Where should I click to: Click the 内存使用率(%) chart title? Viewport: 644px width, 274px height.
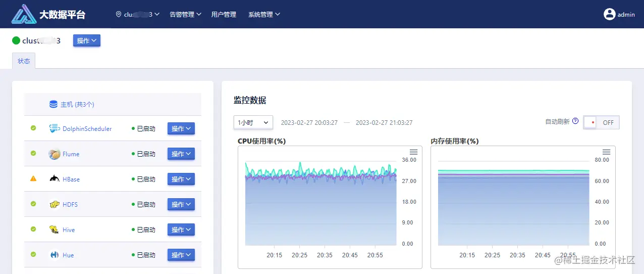(455, 141)
